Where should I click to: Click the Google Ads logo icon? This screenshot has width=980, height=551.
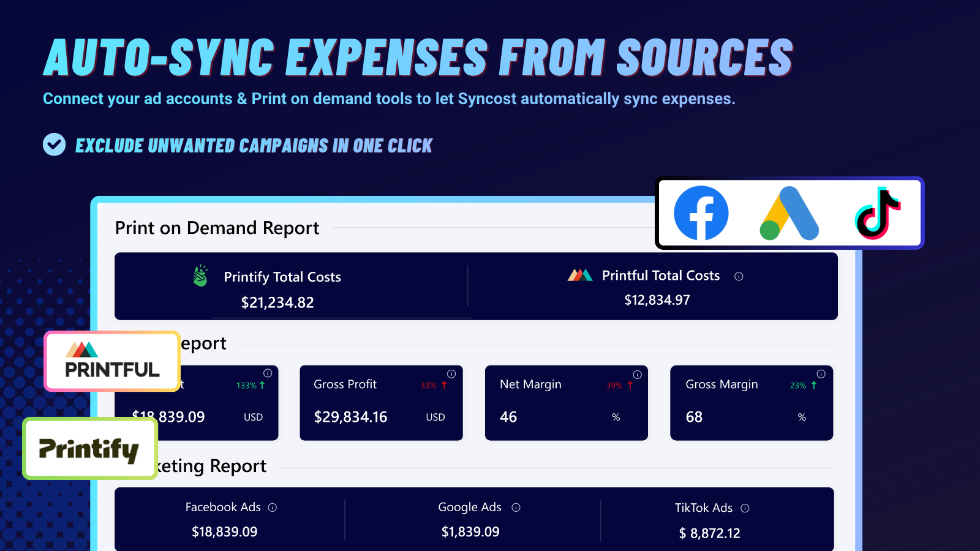pyautogui.click(x=789, y=213)
